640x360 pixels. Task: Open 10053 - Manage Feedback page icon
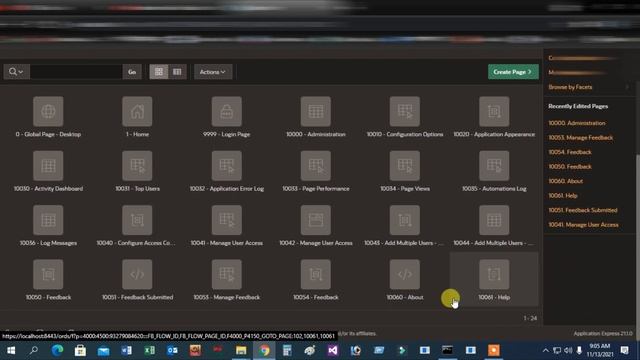[227, 274]
